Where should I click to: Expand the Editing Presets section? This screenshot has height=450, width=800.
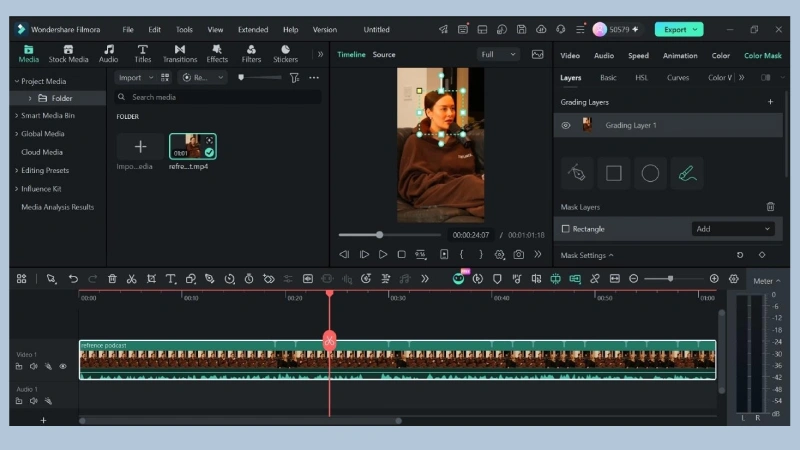coord(16,170)
